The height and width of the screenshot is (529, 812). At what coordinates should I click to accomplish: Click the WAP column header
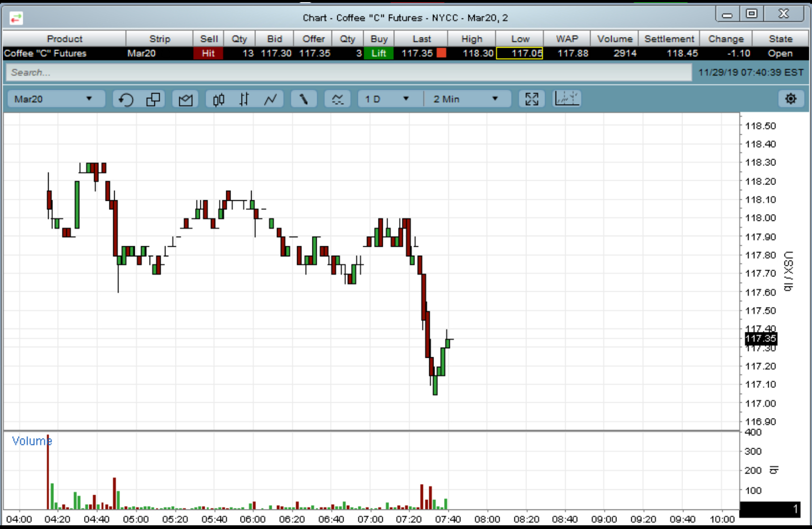click(x=567, y=39)
